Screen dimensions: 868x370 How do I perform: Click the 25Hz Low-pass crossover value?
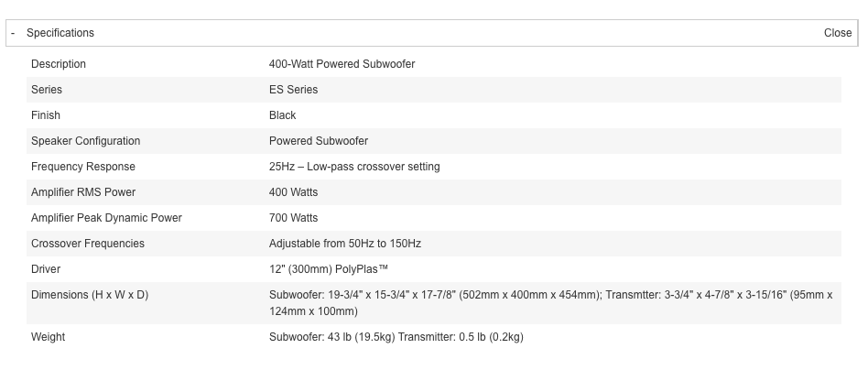354,167
